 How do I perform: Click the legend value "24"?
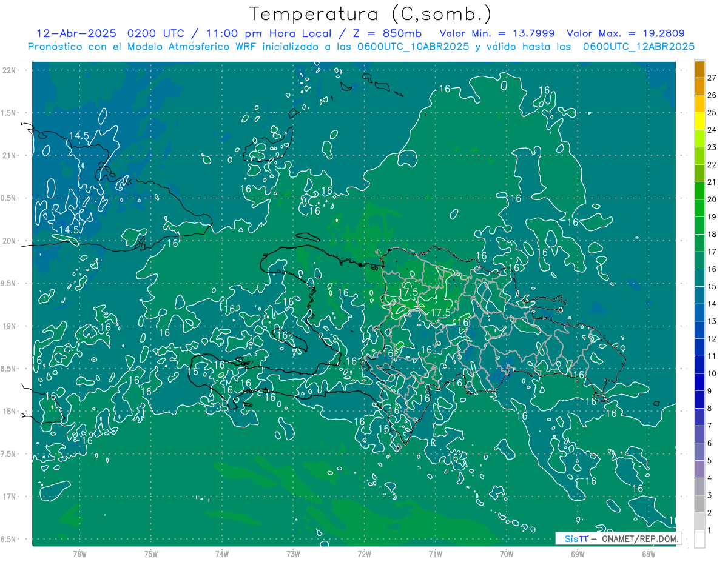pos(712,130)
